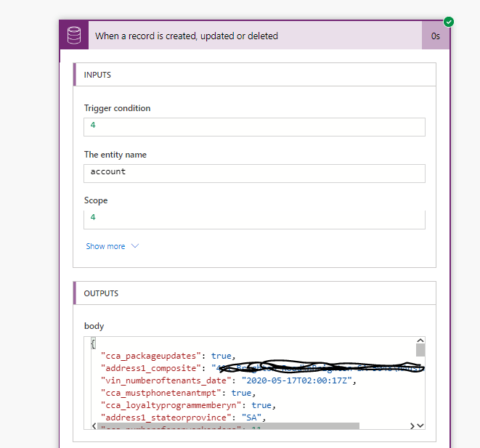
Task: Click the body horizontal scroll left arrow
Action: 91,426
